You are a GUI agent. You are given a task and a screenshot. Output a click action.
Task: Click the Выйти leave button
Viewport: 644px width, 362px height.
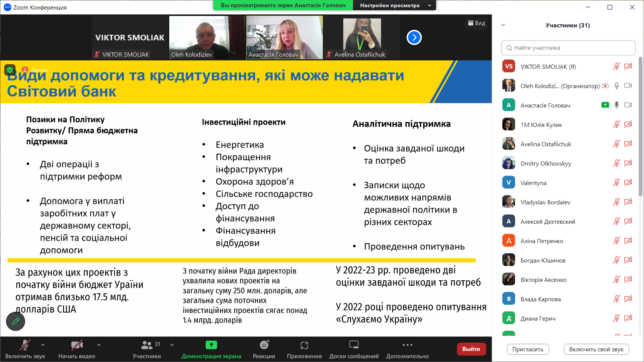click(x=471, y=349)
